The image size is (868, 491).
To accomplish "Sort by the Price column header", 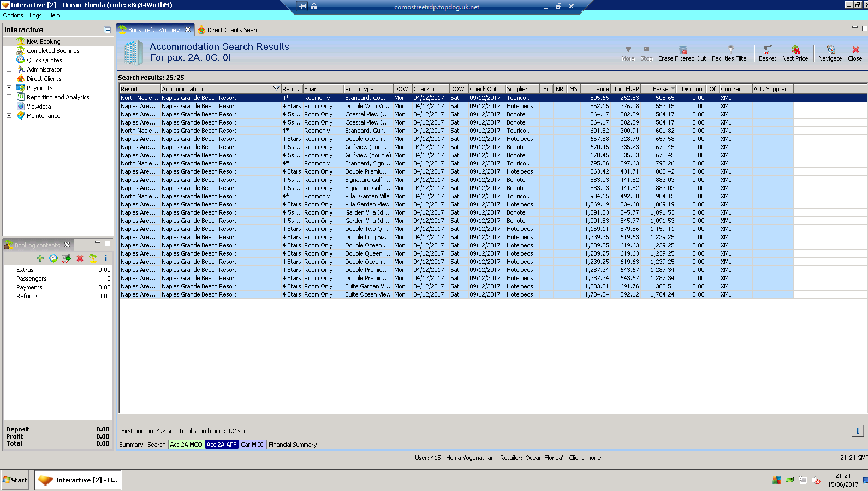I will click(596, 89).
